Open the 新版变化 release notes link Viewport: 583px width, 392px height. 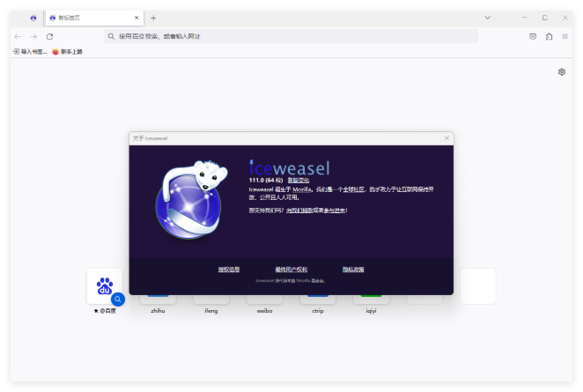pos(299,181)
